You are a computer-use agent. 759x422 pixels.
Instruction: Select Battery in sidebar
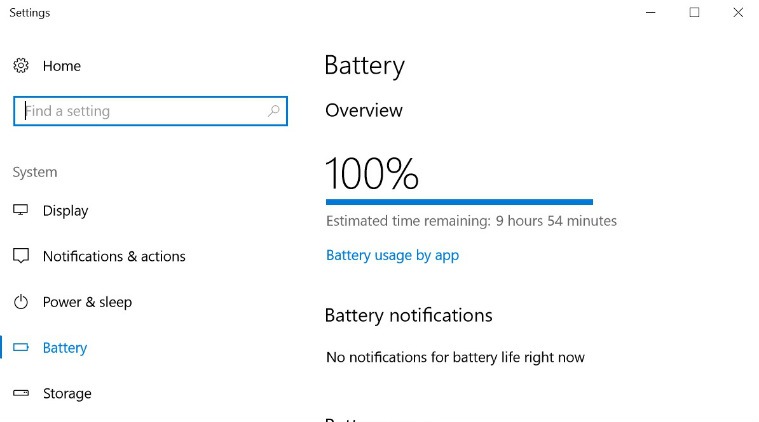(65, 348)
